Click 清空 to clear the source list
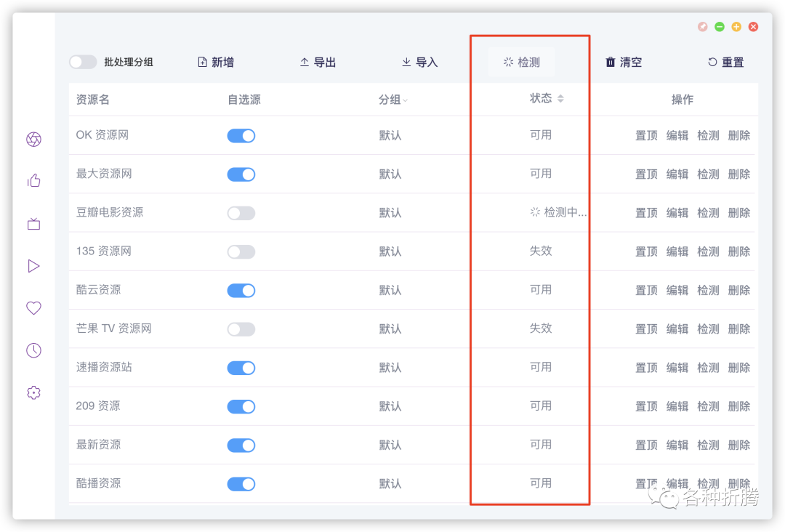Viewport: 785px width, 532px height. pos(624,62)
